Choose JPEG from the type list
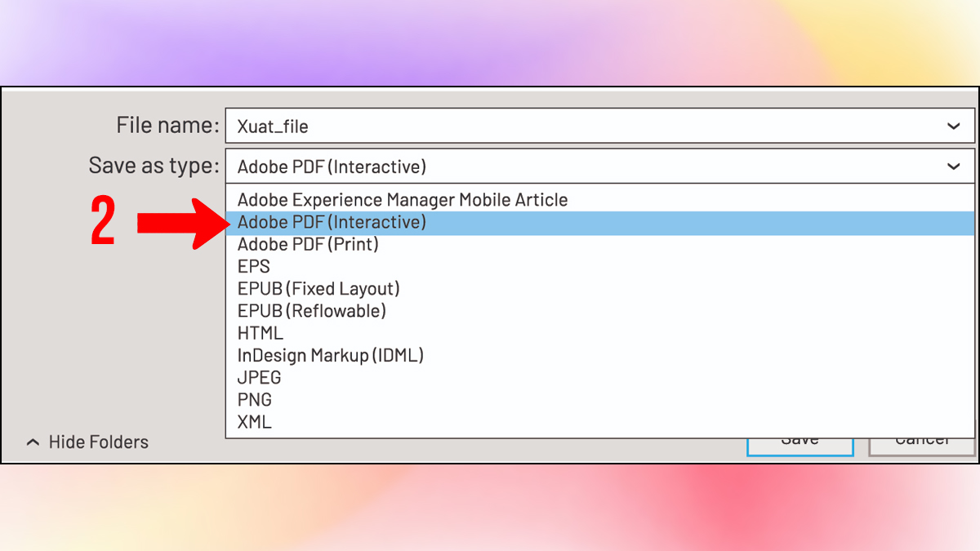The height and width of the screenshot is (551, 980). (599, 377)
